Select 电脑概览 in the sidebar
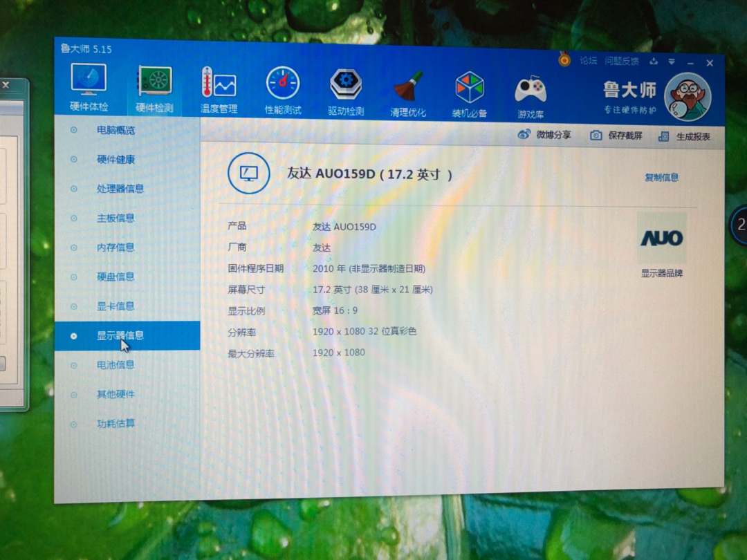 [x=127, y=130]
